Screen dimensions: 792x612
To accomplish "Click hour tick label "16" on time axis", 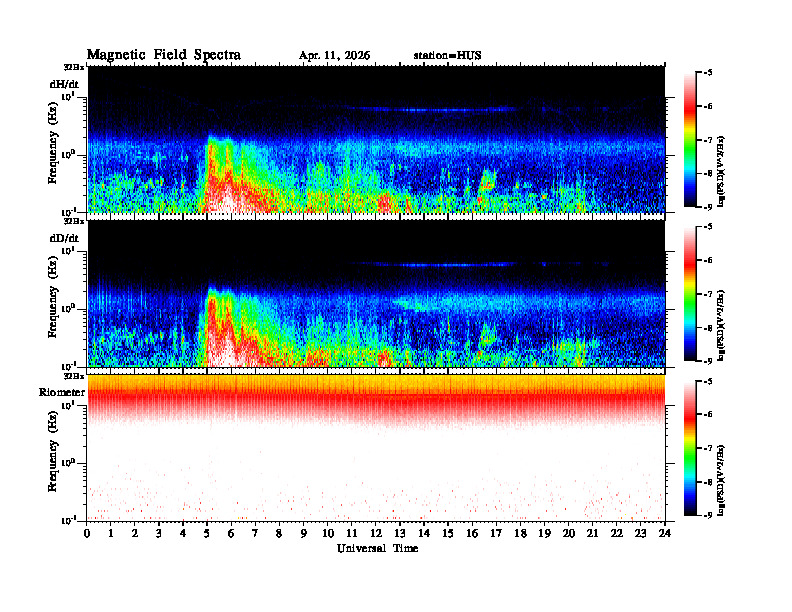I will [472, 533].
